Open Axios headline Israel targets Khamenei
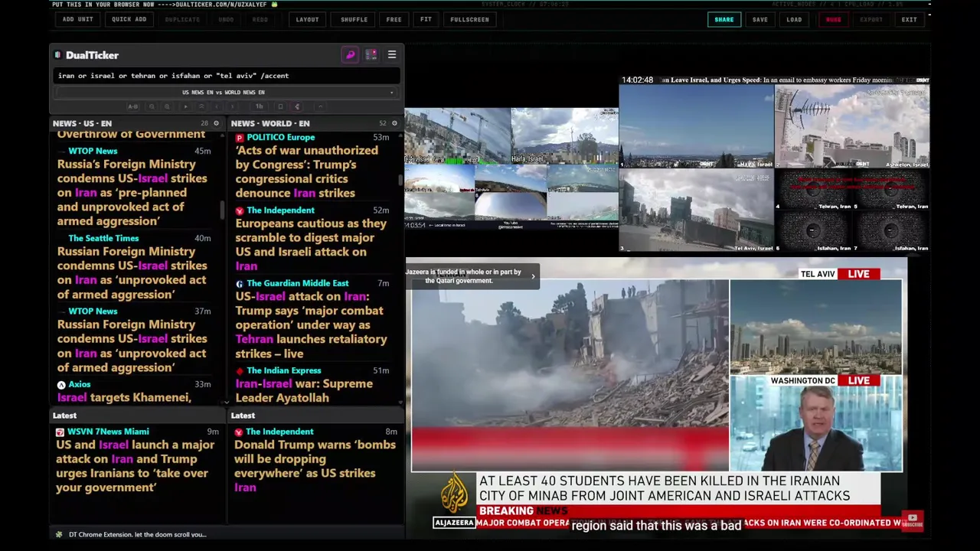 click(x=124, y=397)
